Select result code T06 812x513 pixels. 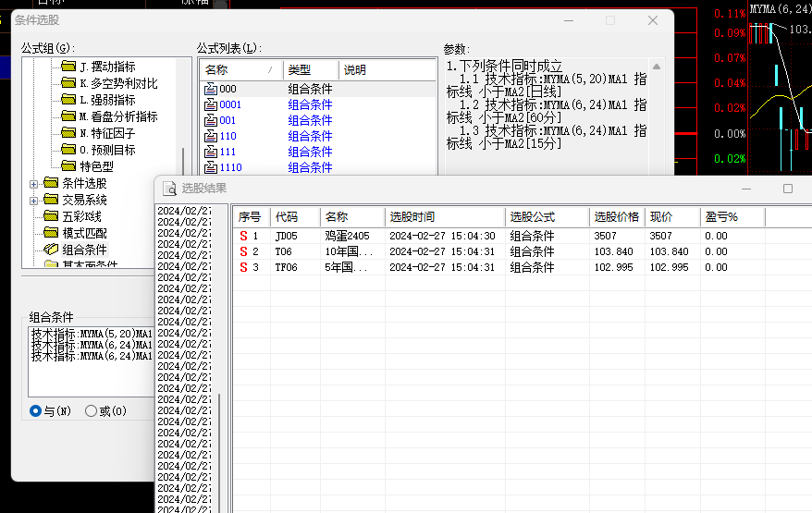click(x=284, y=251)
